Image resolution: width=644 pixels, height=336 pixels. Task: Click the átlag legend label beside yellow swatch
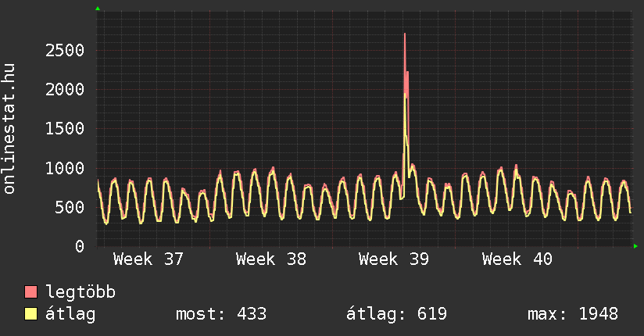tap(70, 314)
